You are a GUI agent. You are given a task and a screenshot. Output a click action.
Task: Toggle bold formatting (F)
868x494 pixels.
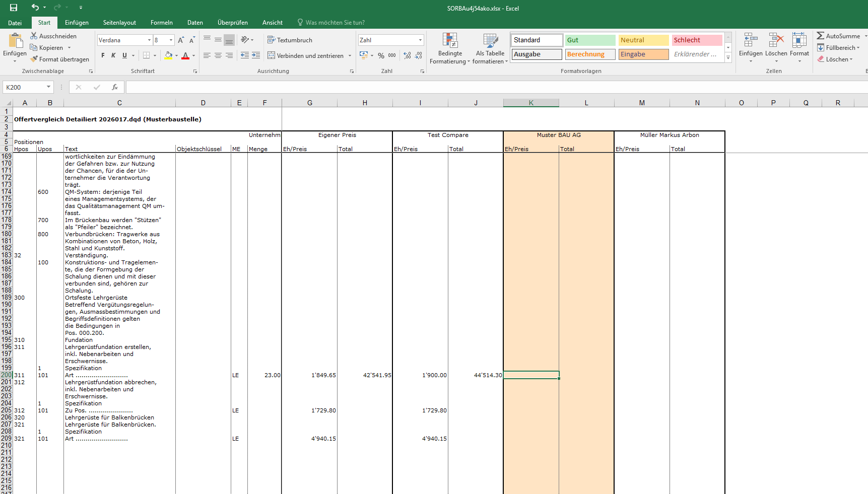click(103, 55)
